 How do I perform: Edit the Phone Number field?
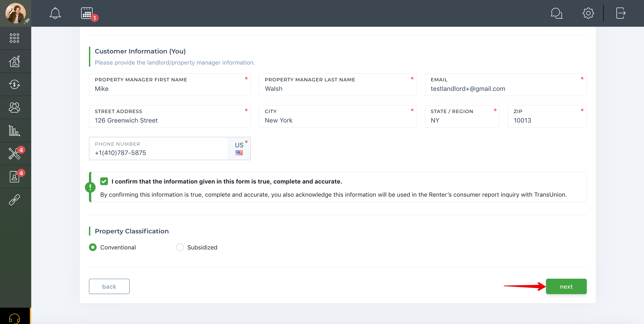[158, 148]
